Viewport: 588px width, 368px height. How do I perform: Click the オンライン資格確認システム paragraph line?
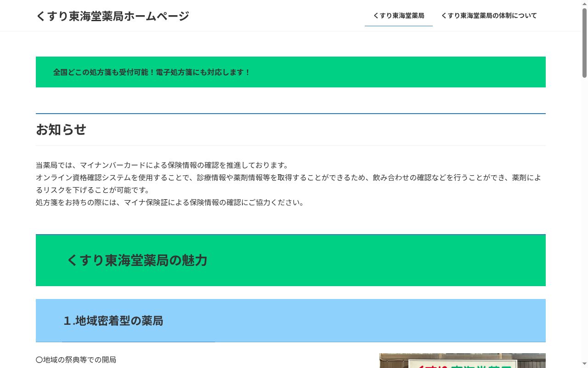tap(288, 178)
